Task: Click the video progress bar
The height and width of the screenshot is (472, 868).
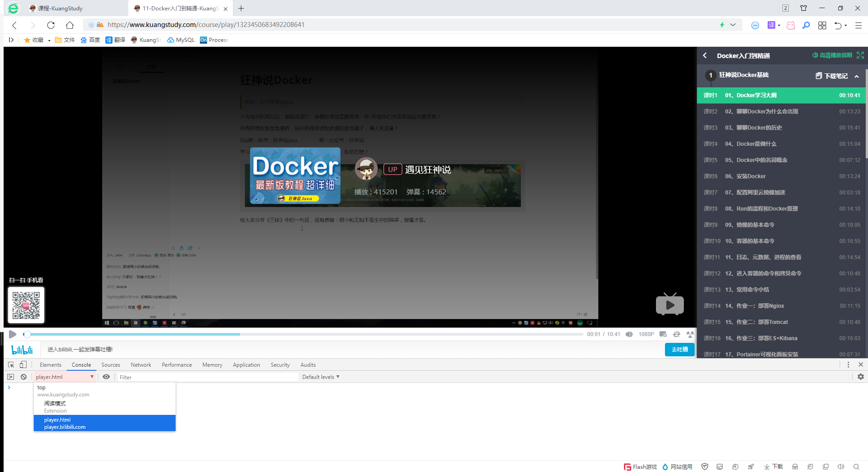Action: (x=303, y=334)
